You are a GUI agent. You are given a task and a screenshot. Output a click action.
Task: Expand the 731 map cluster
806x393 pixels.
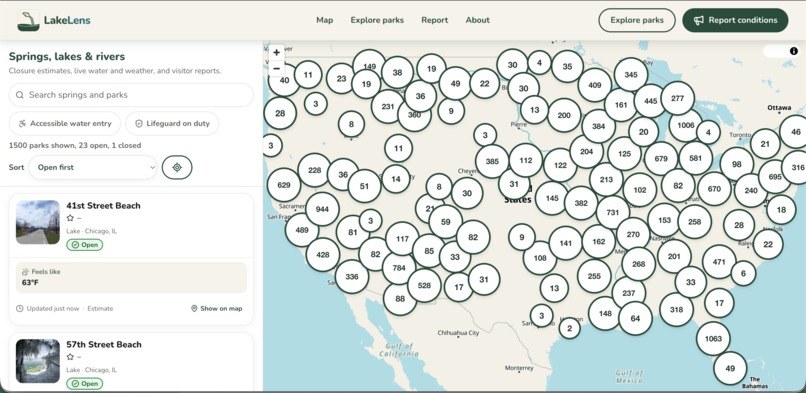tap(612, 213)
